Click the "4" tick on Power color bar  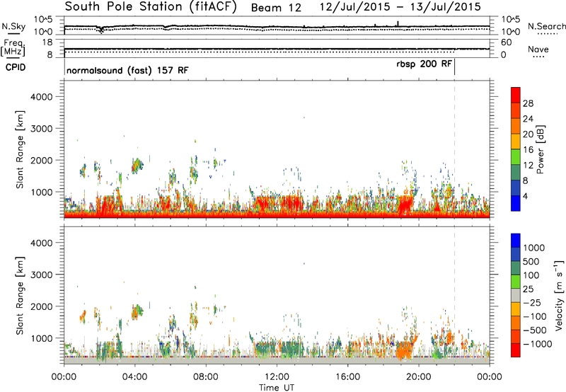(525, 196)
